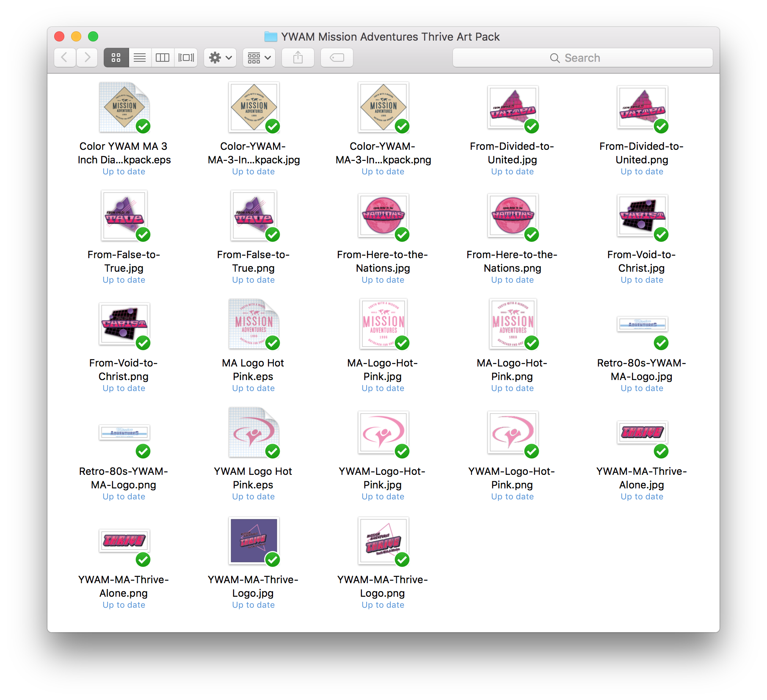Select From-Here-to-the-Nations.png thumbnail

coord(513,216)
